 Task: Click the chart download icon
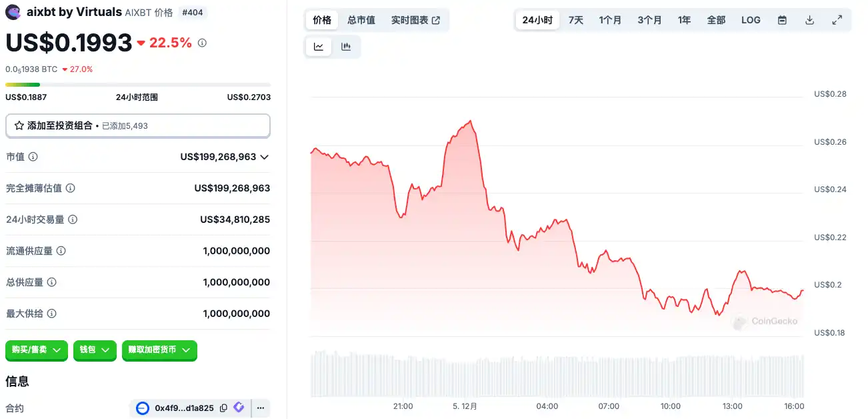(x=809, y=20)
